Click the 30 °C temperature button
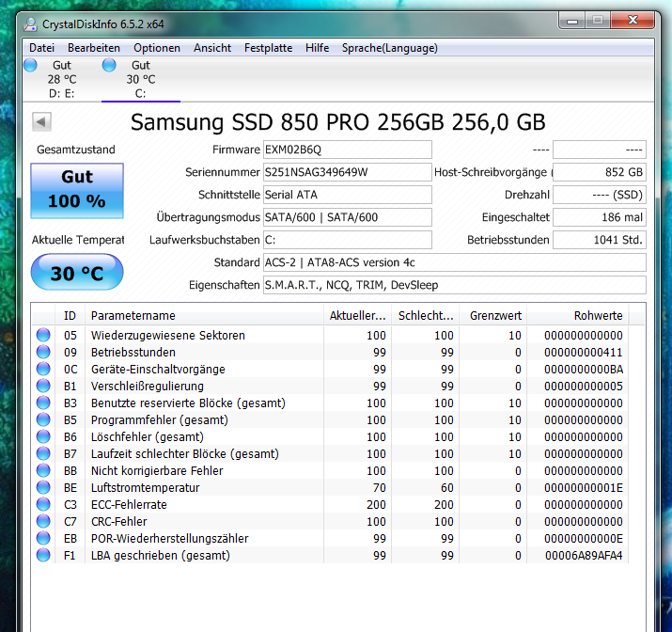 click(77, 272)
